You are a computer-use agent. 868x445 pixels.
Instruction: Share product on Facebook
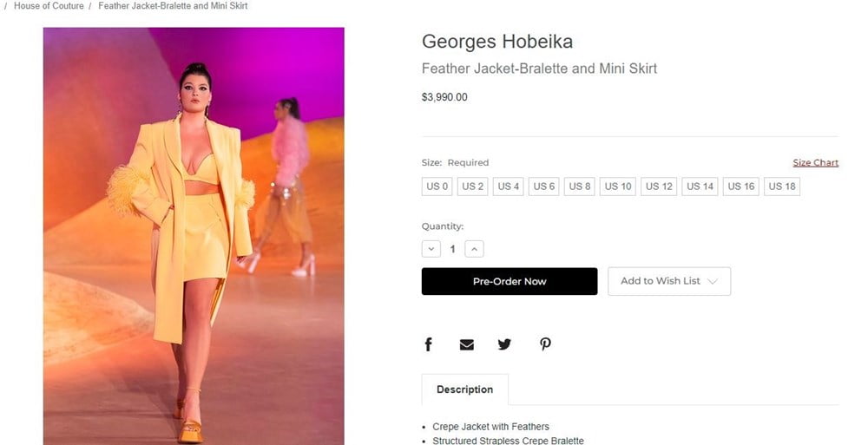tap(428, 344)
